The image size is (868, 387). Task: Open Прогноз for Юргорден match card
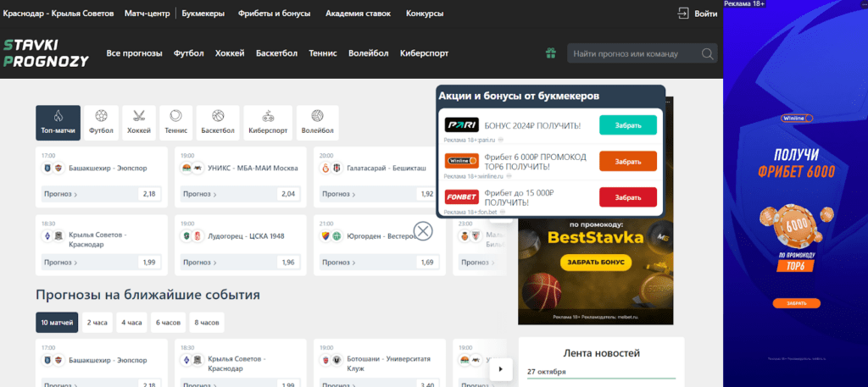tap(339, 262)
